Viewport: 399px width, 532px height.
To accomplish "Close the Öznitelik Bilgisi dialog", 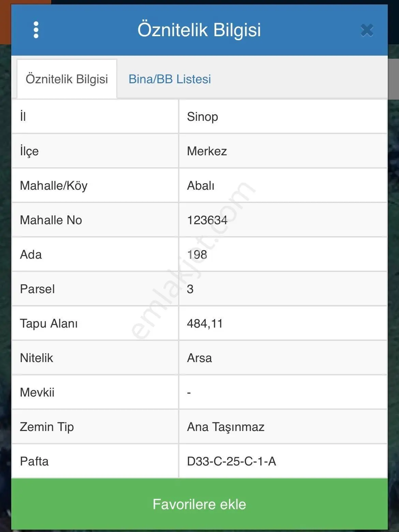I will tap(367, 30).
